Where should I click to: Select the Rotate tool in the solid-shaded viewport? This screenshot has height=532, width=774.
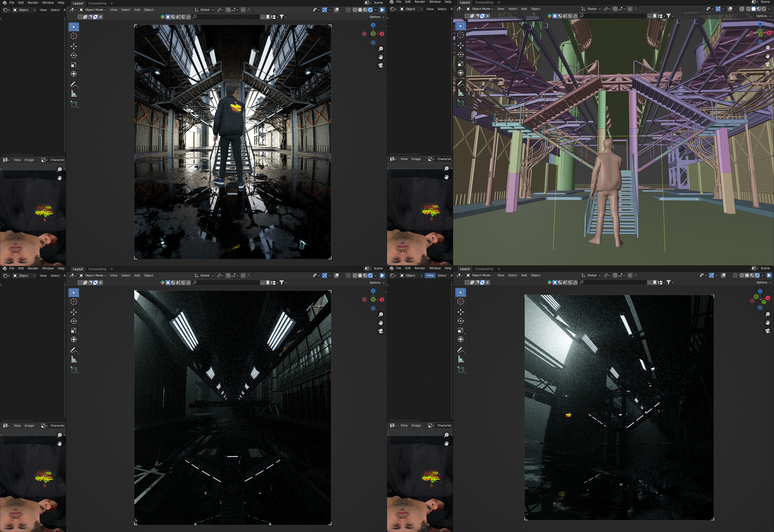pos(461,55)
